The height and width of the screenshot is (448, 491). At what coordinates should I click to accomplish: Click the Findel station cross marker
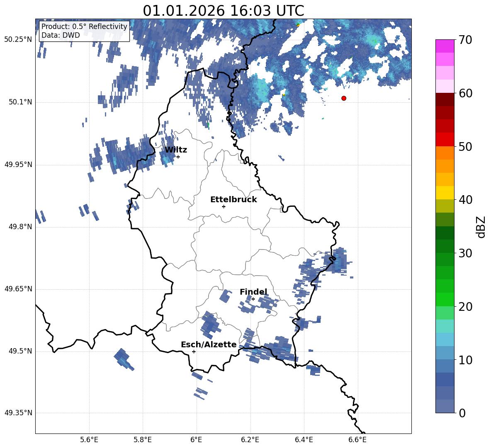tap(253, 299)
